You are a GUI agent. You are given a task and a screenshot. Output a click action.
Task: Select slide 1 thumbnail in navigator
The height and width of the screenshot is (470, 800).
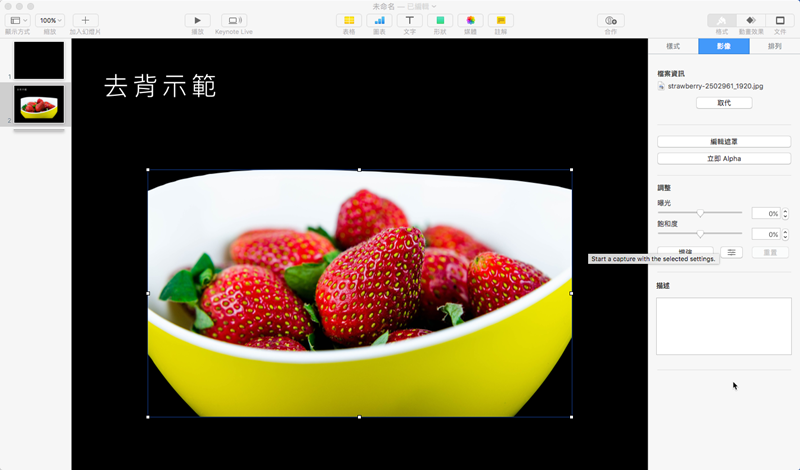coord(39,60)
